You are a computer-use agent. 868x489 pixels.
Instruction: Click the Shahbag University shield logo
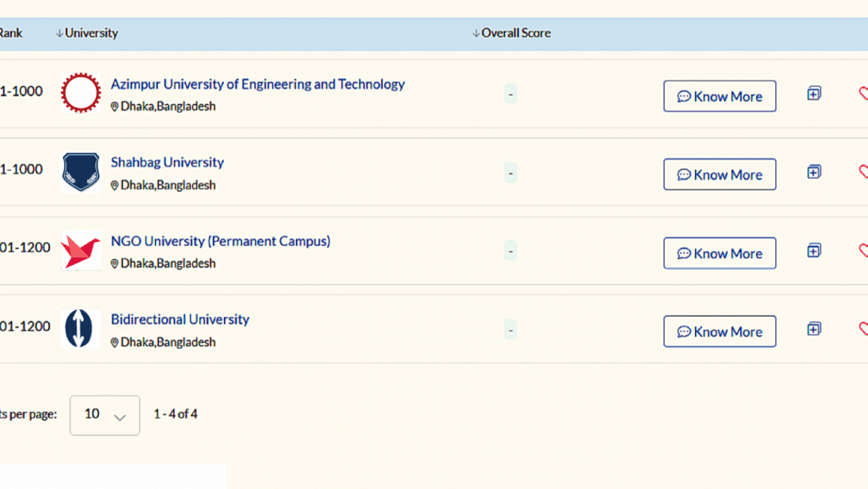point(80,172)
